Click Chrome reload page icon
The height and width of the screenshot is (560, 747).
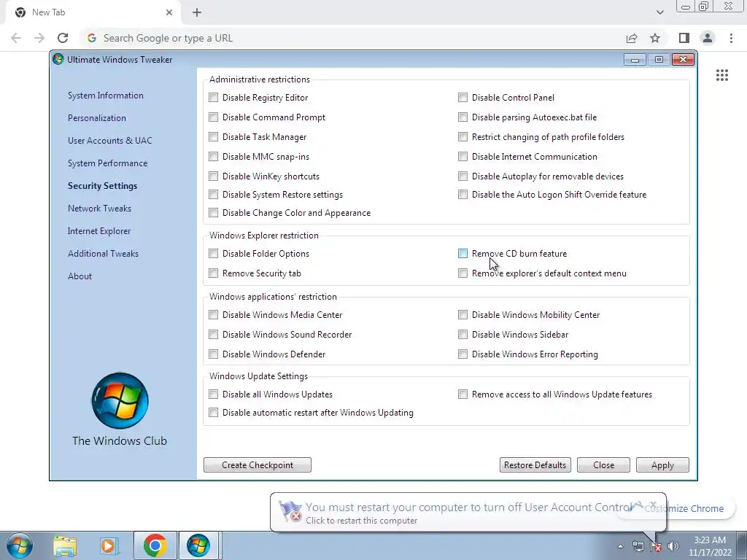point(63,38)
